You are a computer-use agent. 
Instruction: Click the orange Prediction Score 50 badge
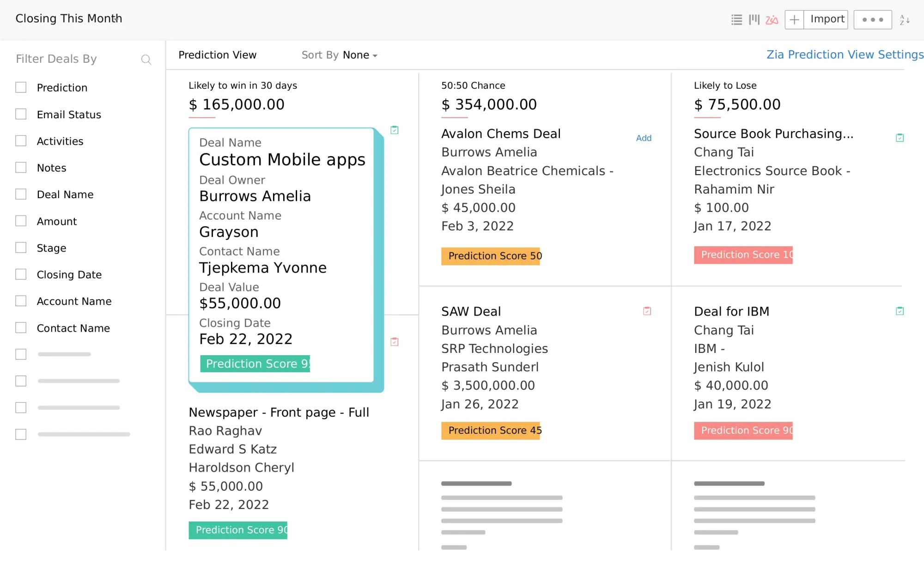tap(491, 256)
